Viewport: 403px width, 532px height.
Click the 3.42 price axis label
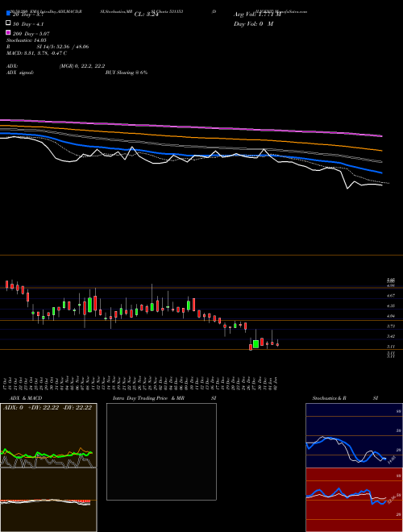click(391, 337)
